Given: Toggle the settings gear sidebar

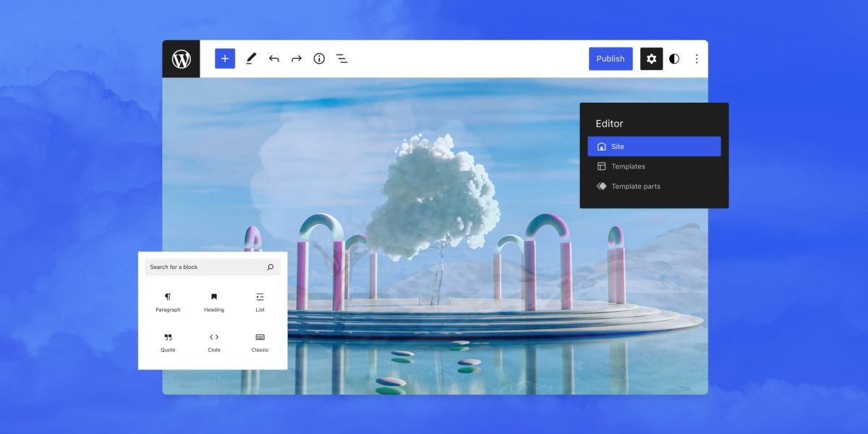Looking at the screenshot, I should [651, 59].
